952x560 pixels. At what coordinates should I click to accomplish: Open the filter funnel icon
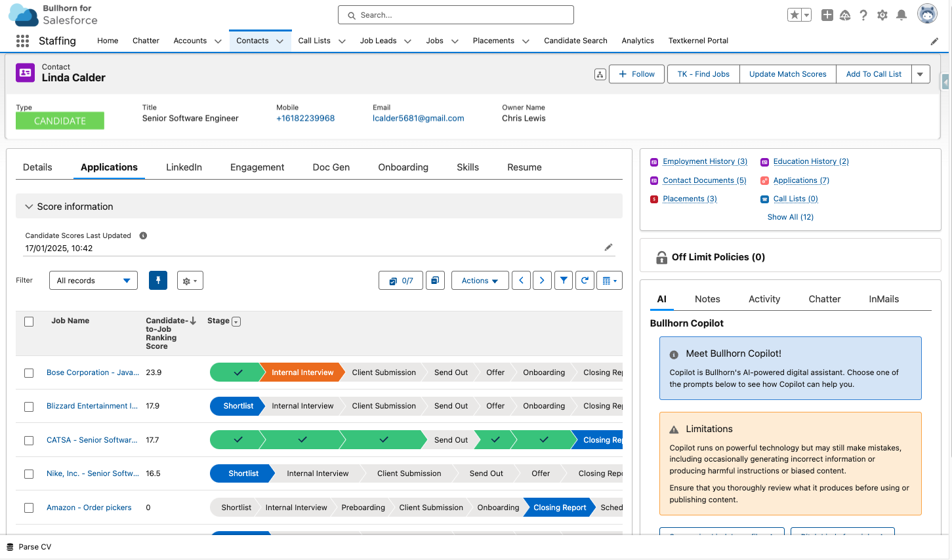564,281
